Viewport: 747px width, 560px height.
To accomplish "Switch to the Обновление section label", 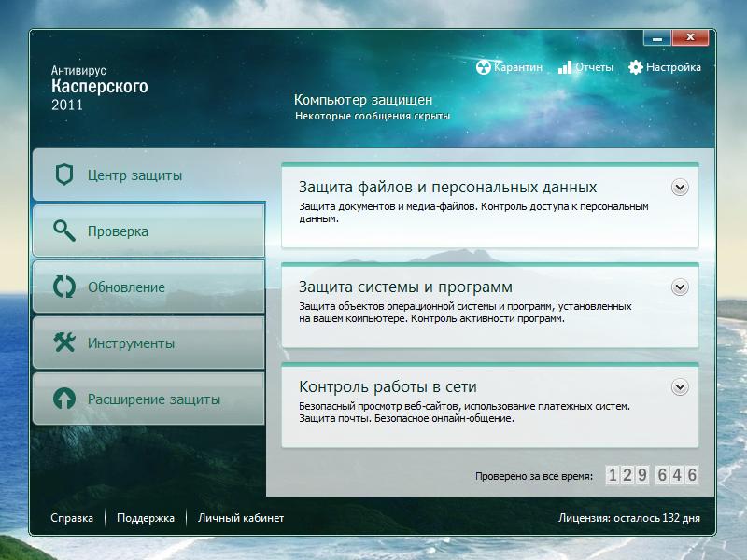I will coord(126,287).
